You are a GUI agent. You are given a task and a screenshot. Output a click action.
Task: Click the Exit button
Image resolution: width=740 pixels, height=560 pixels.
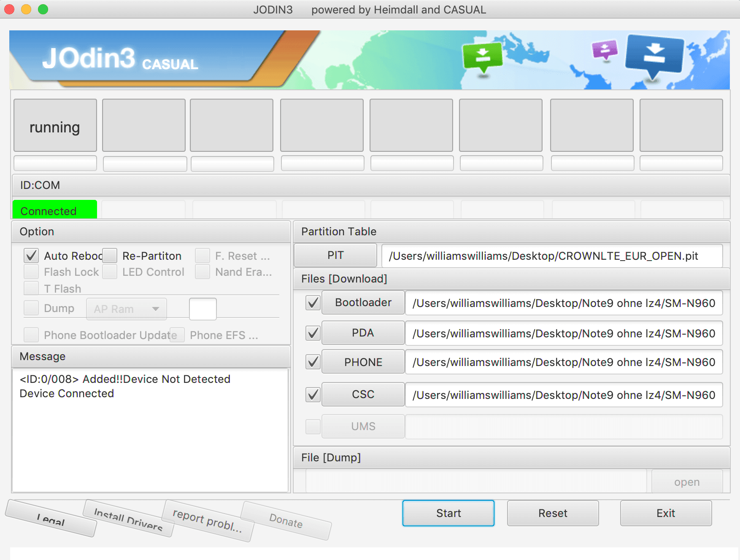pos(666,513)
